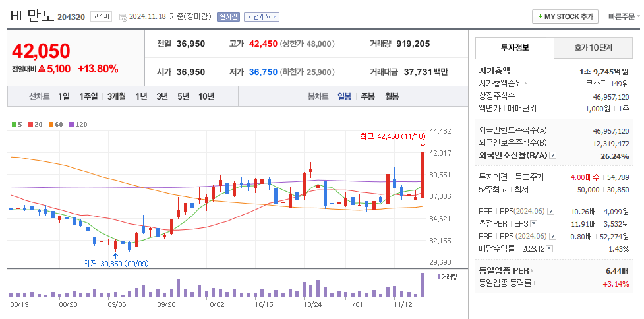Click the 4.00매수 investment opinion
The height and width of the screenshot is (319, 644).
[585, 177]
